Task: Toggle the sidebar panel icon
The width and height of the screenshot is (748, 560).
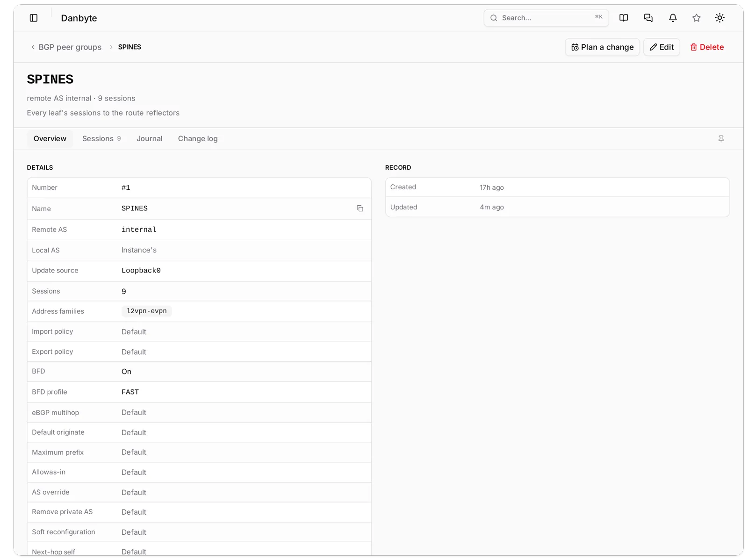Action: 34,18
